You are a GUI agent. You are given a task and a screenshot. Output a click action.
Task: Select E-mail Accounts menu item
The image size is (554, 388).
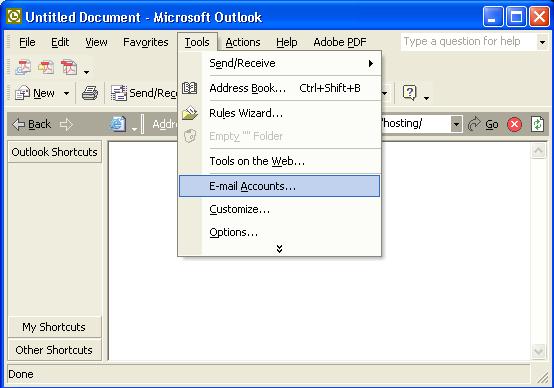[279, 186]
